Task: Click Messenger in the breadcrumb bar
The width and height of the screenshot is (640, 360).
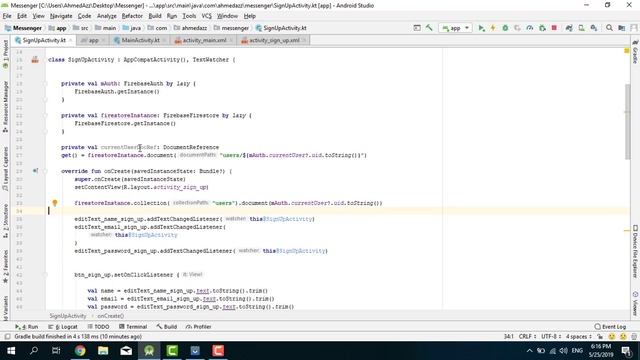Action: pyautogui.click(x=23, y=28)
